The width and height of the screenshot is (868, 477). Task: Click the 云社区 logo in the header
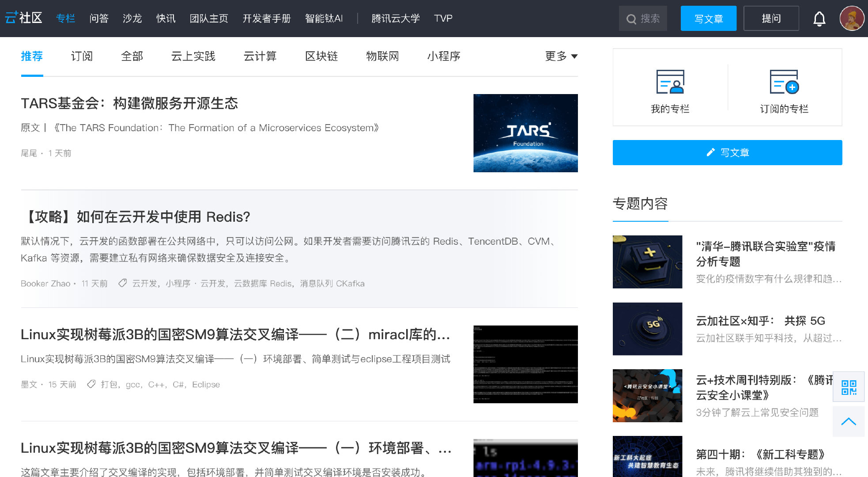[x=23, y=18]
